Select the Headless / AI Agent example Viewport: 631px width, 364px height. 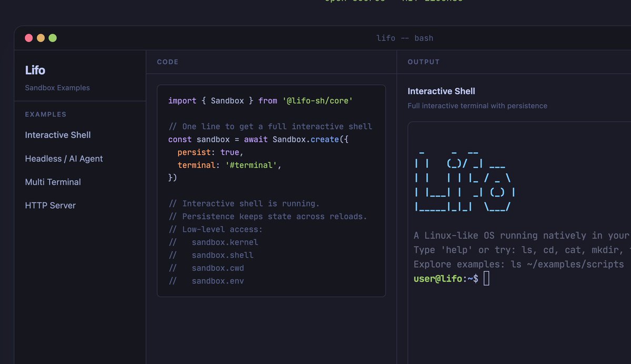point(64,159)
